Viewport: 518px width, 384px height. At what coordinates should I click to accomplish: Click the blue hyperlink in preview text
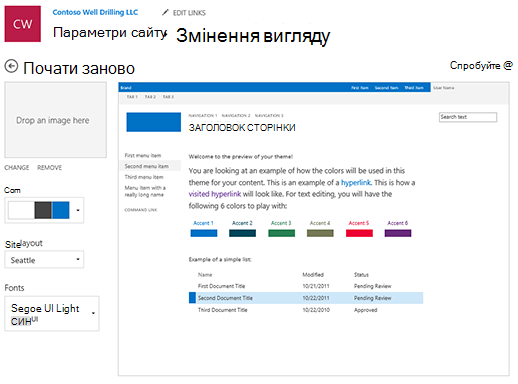tap(356, 182)
